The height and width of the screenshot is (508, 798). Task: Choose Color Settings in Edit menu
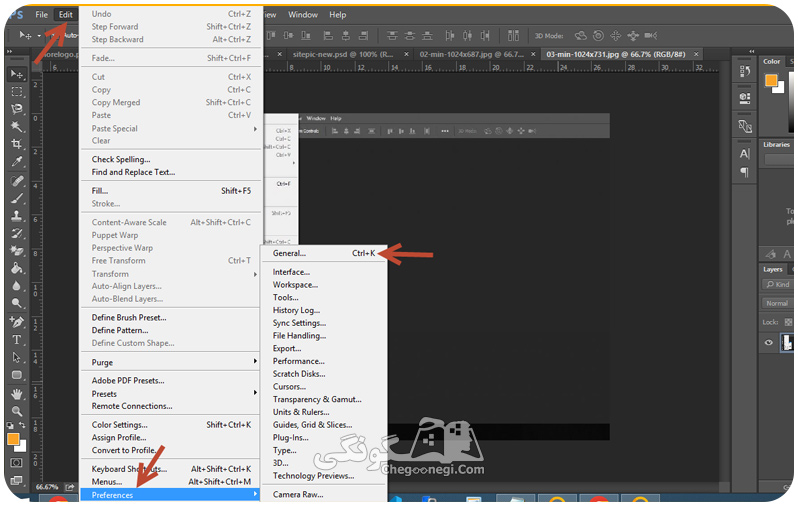click(171, 425)
